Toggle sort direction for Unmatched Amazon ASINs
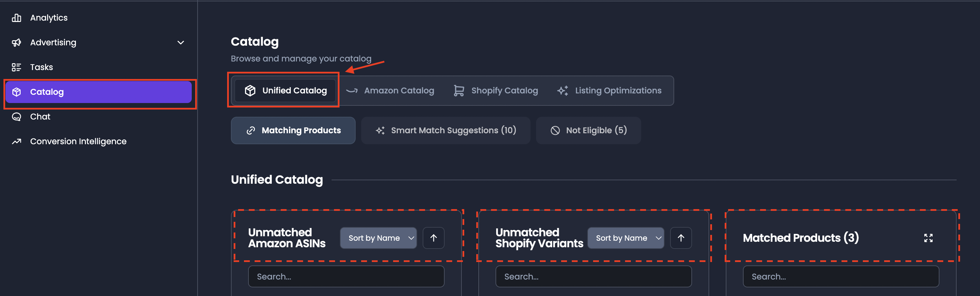The width and height of the screenshot is (980, 296). tap(433, 238)
